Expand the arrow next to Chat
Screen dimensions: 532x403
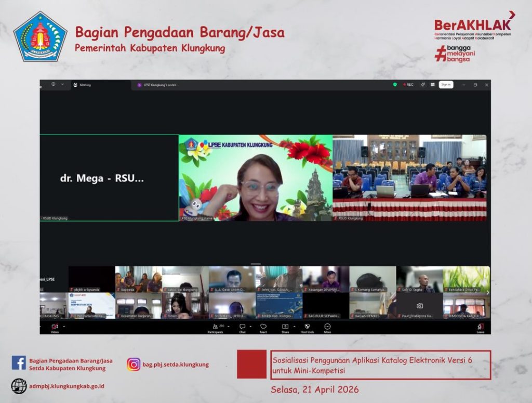coord(251,327)
